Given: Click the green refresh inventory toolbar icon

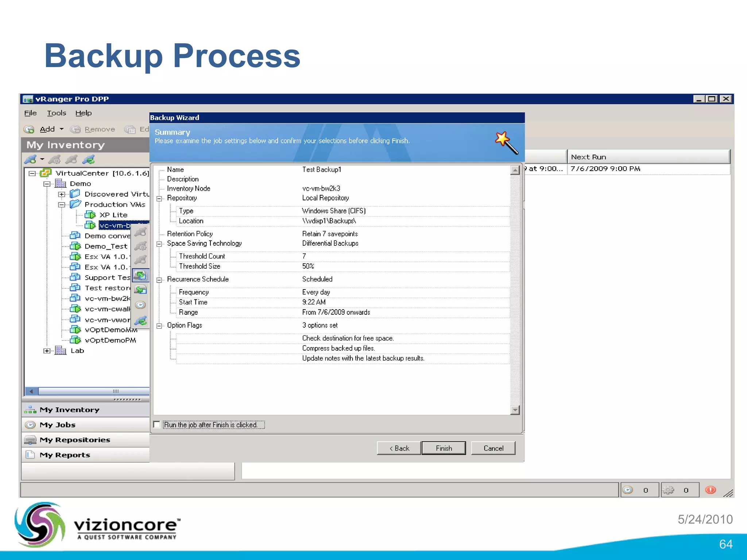Looking at the screenshot, I should click(x=89, y=159).
